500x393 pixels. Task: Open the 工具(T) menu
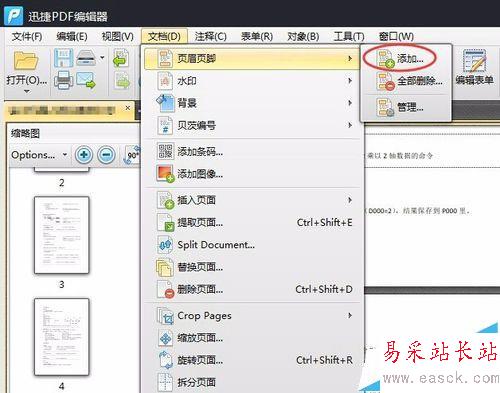coord(349,36)
